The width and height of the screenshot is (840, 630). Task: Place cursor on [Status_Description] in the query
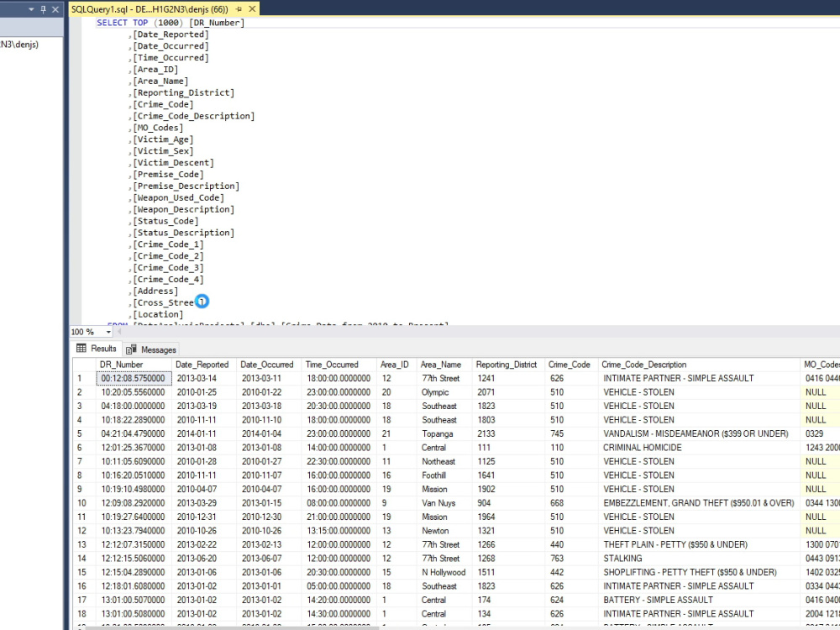(x=184, y=233)
